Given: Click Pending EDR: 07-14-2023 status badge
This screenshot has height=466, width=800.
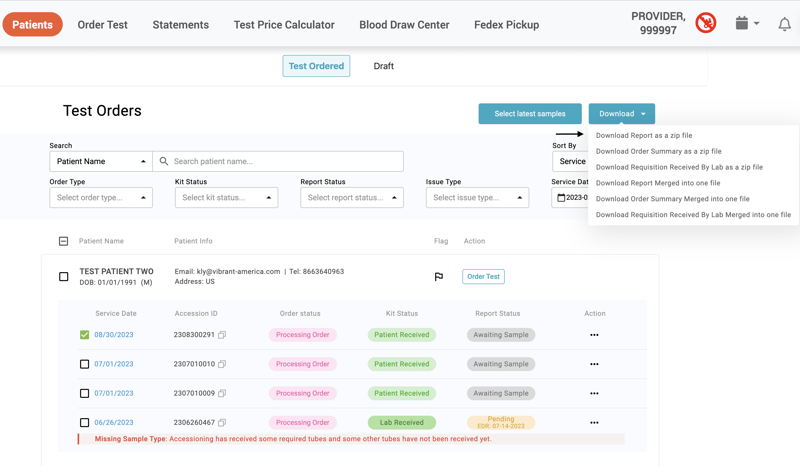Looking at the screenshot, I should click(x=501, y=423).
